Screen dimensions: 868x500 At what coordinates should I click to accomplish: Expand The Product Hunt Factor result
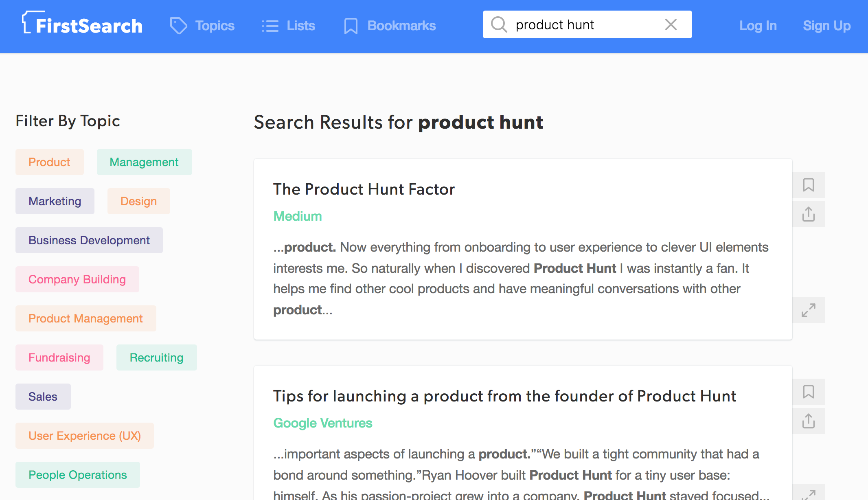pyautogui.click(x=808, y=310)
